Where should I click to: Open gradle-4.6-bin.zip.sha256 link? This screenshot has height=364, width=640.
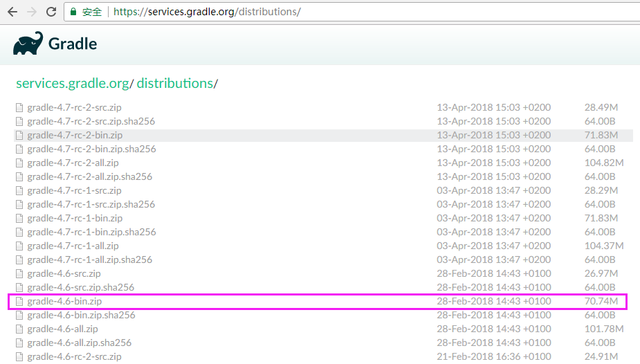point(81,316)
